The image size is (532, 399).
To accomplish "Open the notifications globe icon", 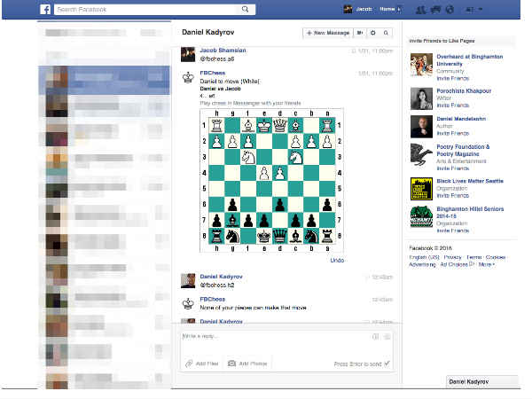I will 450,10.
